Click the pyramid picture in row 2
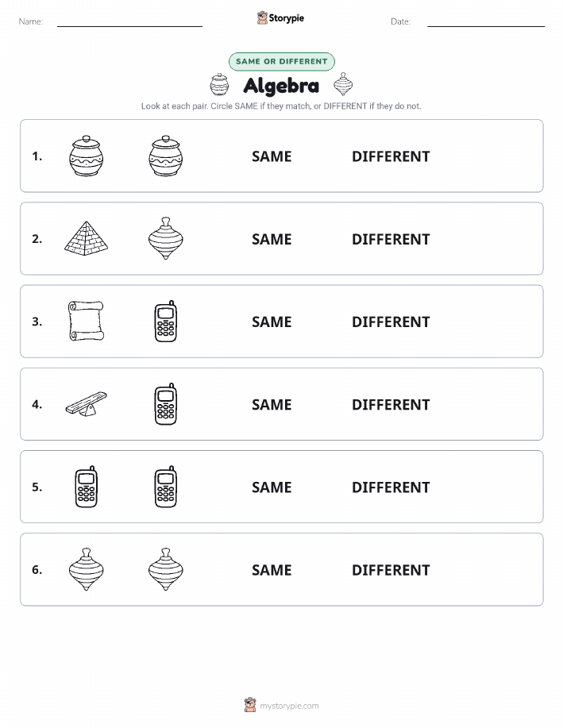The width and height of the screenshot is (563, 728). [87, 239]
